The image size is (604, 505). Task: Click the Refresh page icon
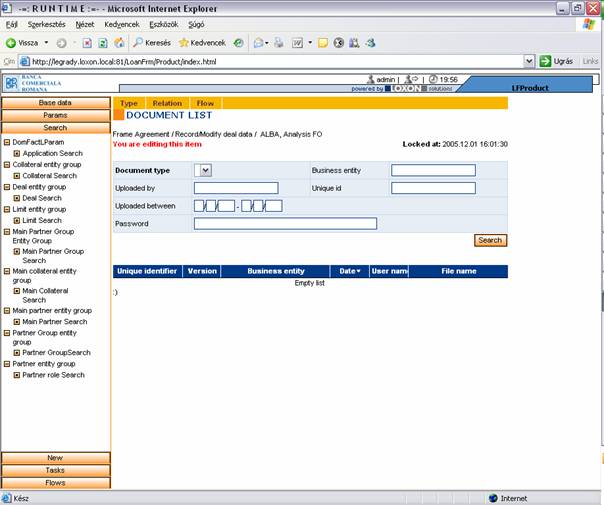(103, 43)
